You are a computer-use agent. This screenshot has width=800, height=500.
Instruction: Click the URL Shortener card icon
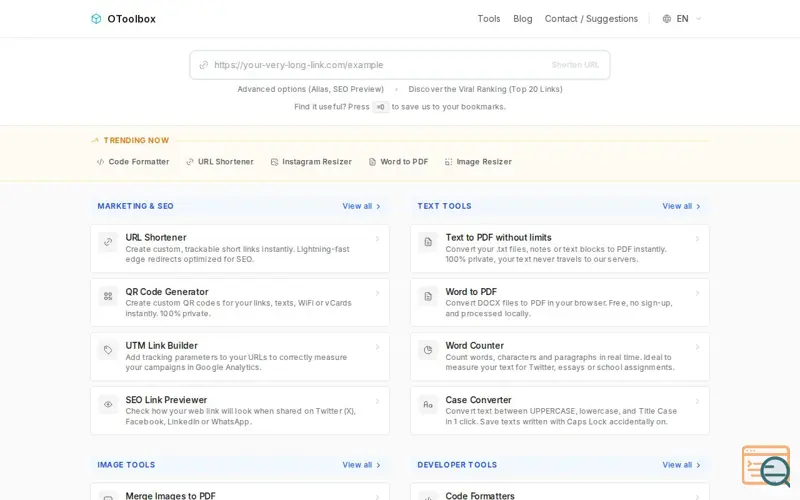[108, 242]
